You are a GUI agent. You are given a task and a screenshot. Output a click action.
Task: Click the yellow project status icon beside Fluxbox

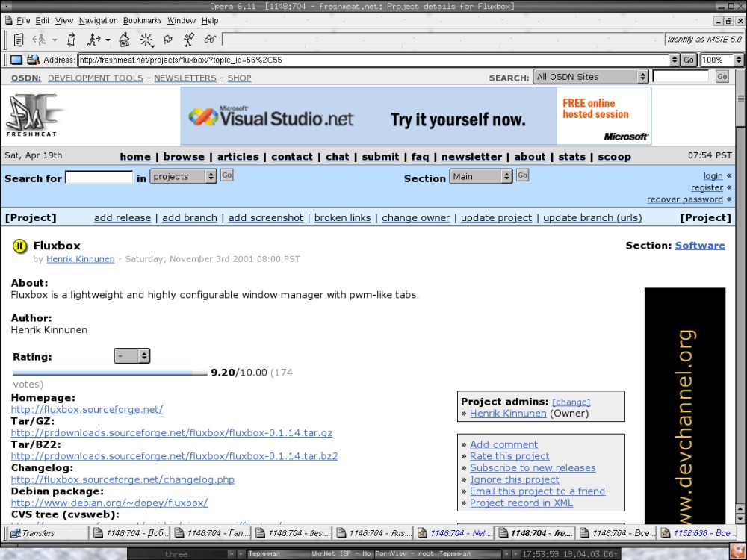click(20, 246)
